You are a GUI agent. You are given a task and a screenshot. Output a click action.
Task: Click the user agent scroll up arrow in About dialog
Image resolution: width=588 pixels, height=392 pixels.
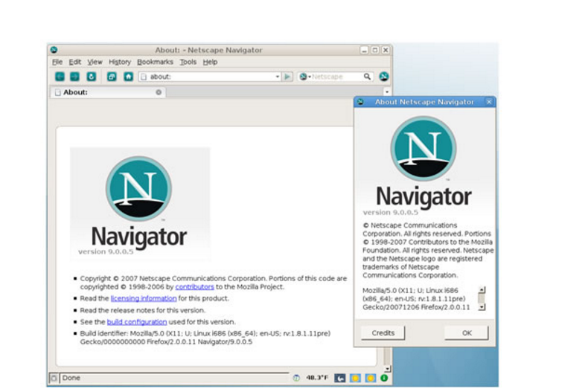point(482,290)
